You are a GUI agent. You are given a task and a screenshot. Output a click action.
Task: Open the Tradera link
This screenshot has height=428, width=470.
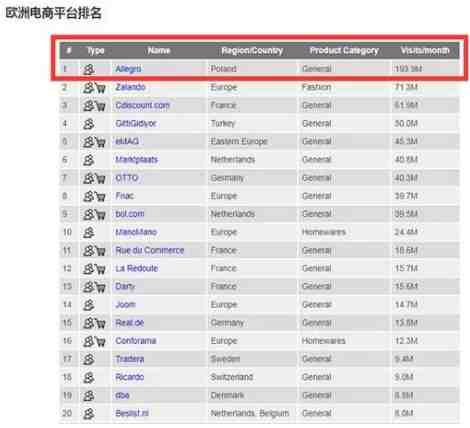pyautogui.click(x=130, y=359)
